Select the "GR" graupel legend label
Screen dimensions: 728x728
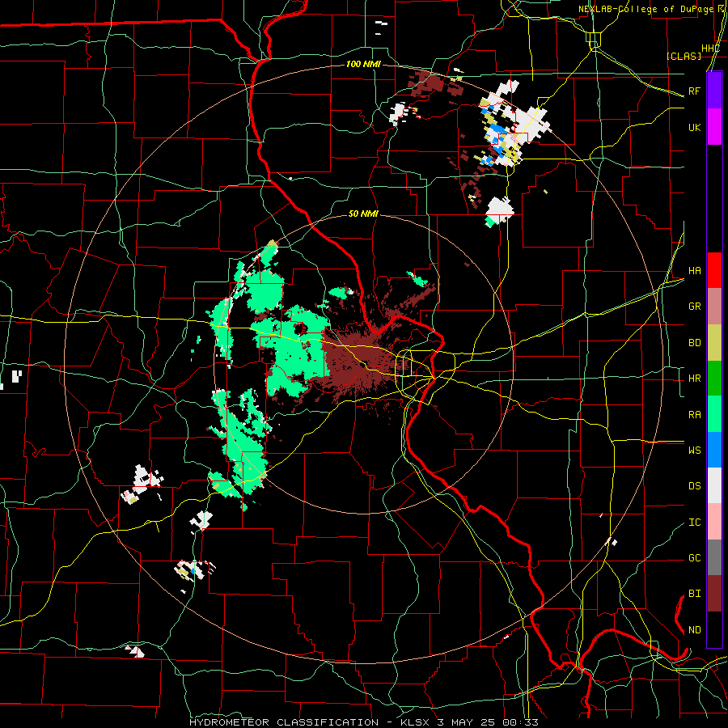tap(694, 307)
